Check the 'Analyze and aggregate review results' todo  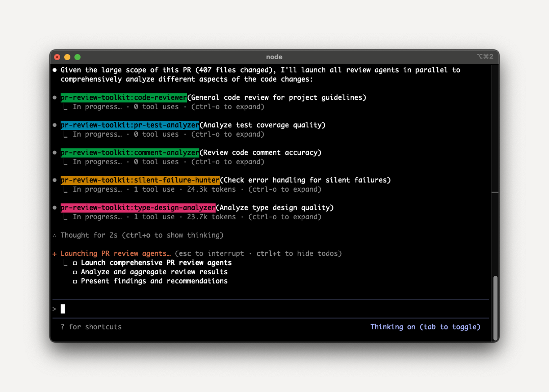(74, 272)
